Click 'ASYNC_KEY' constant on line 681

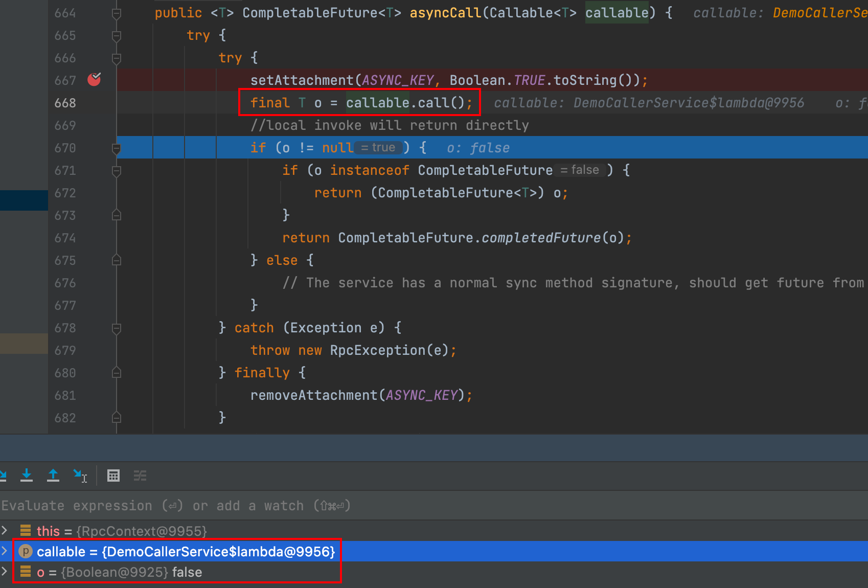pos(422,395)
